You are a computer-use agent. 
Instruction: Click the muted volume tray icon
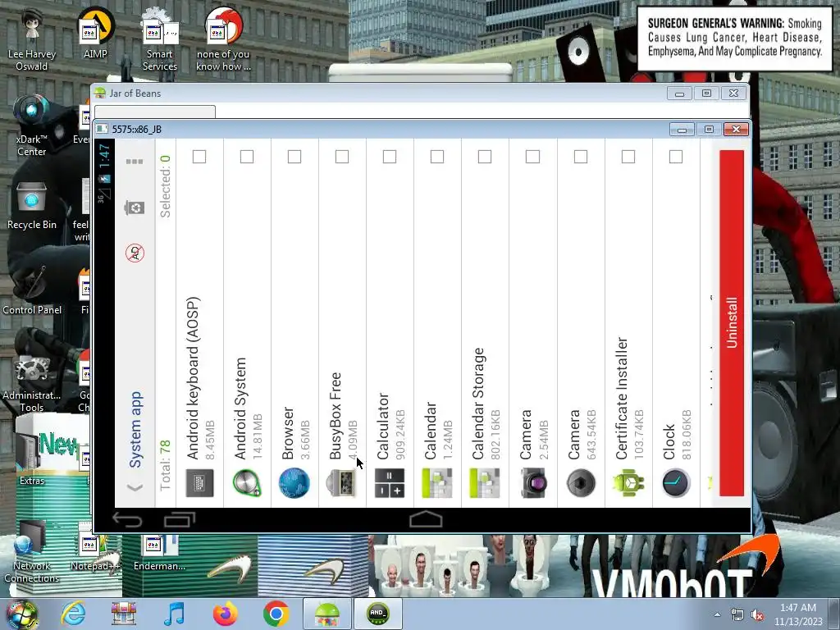coord(757,615)
